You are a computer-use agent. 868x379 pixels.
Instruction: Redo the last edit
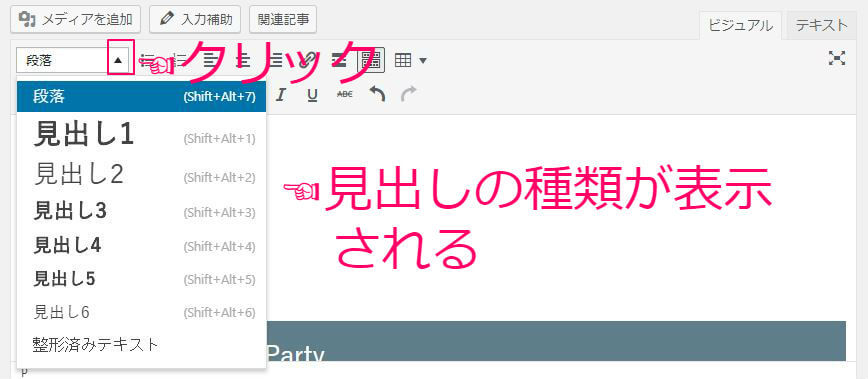[x=409, y=95]
